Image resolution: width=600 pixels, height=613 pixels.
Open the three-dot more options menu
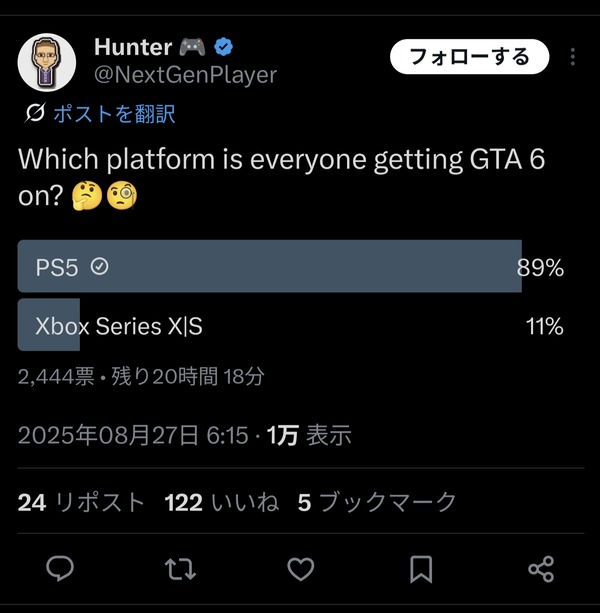[572, 57]
